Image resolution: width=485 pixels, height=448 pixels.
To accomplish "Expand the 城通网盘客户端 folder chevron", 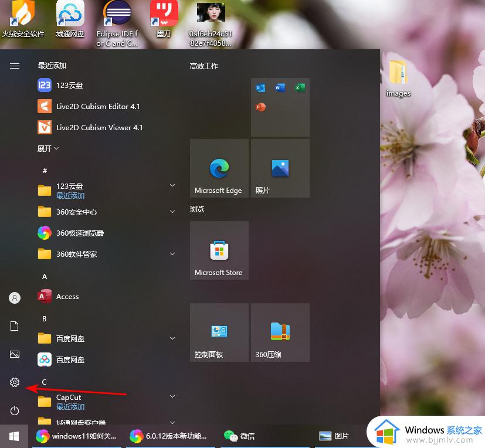I will (172, 422).
